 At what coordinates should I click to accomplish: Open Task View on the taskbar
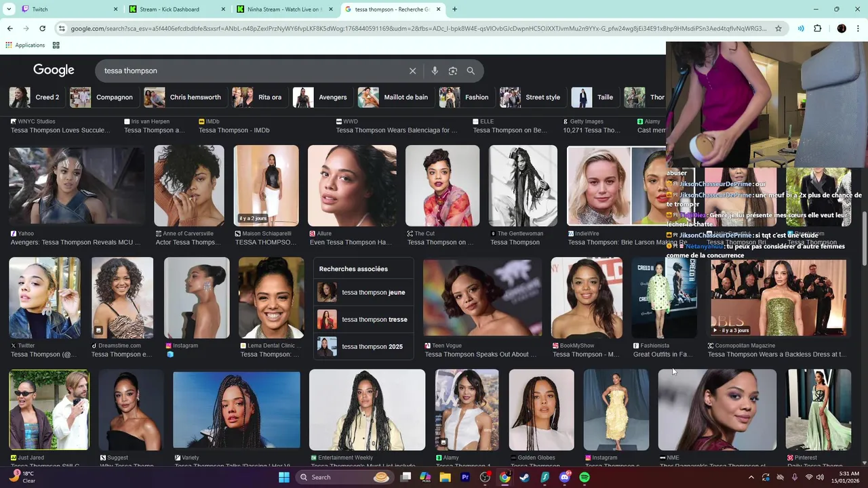pyautogui.click(x=406, y=477)
